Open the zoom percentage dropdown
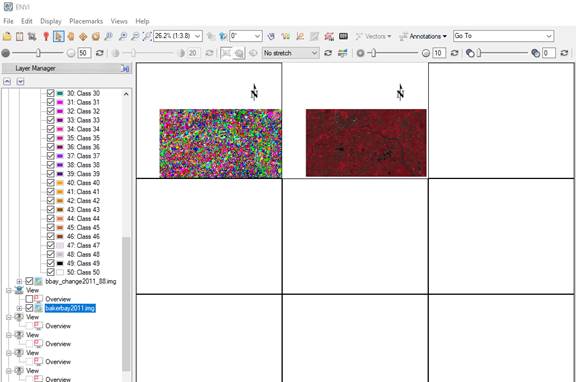Viewport: 576px width, 382px height. [198, 36]
